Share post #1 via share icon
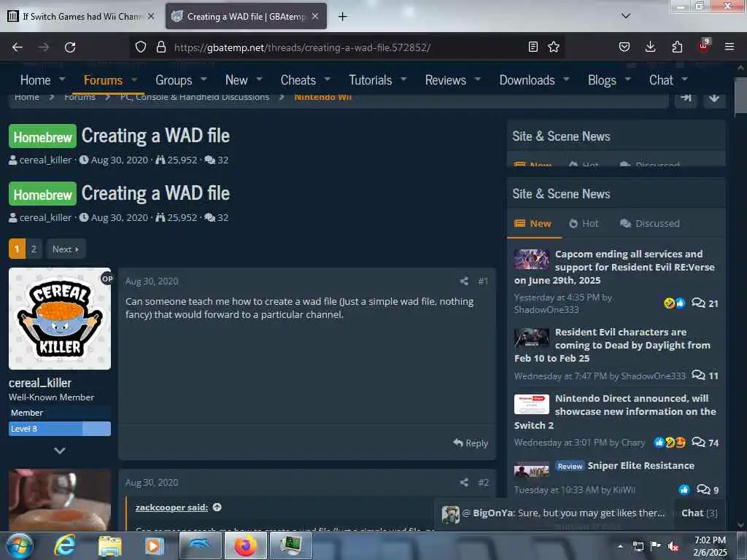 pos(464,281)
